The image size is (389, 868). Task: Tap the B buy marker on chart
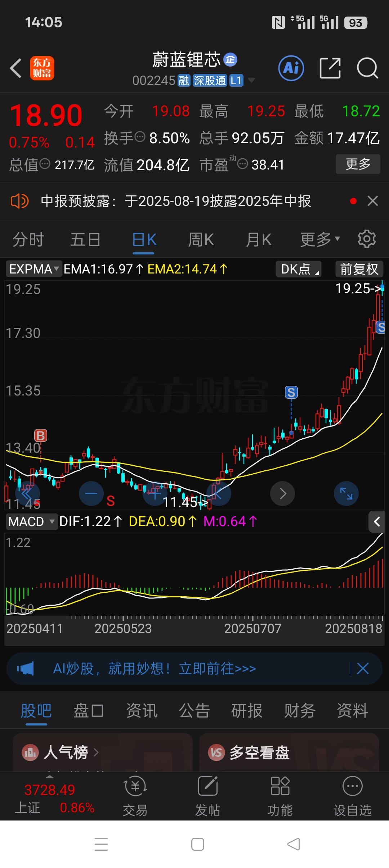point(41,435)
